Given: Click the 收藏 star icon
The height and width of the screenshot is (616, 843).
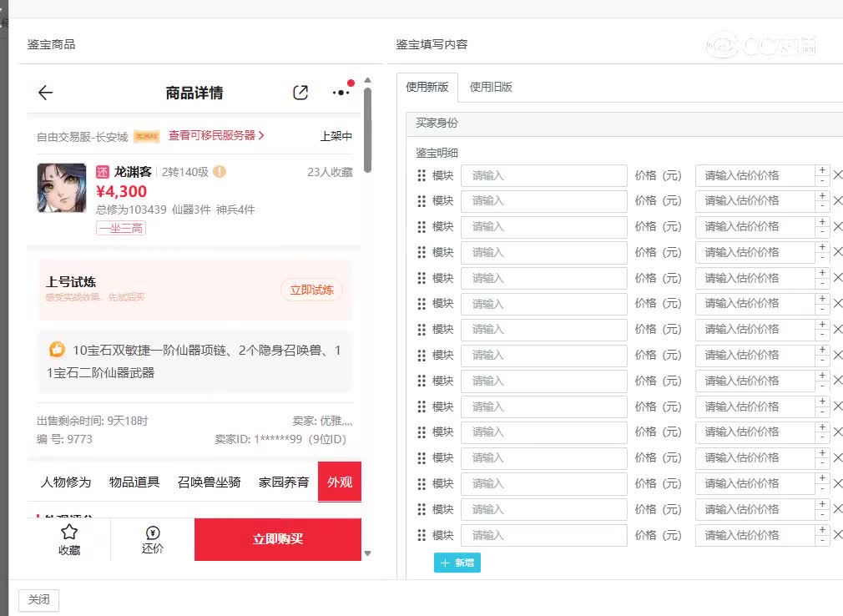Looking at the screenshot, I should coord(69,533).
